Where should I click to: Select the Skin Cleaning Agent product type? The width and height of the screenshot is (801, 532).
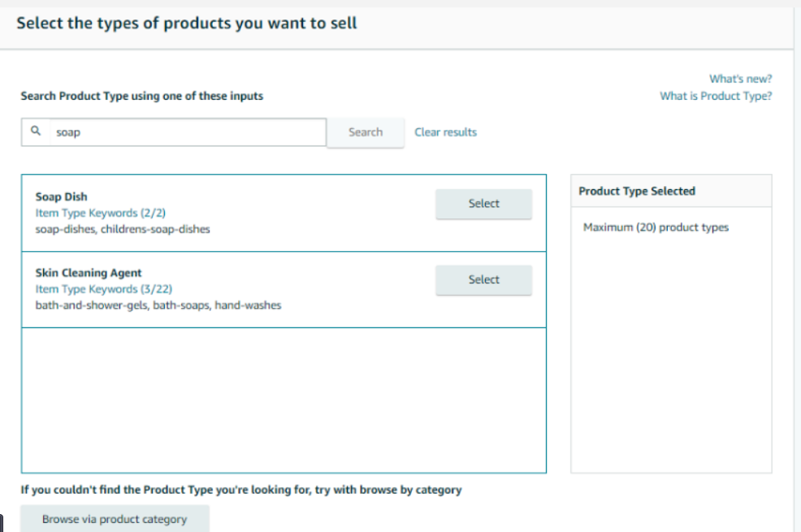coord(483,280)
